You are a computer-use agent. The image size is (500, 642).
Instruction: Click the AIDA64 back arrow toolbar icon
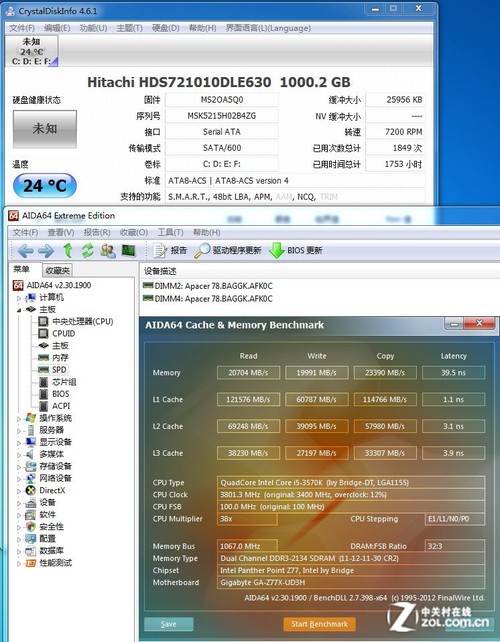(25, 251)
